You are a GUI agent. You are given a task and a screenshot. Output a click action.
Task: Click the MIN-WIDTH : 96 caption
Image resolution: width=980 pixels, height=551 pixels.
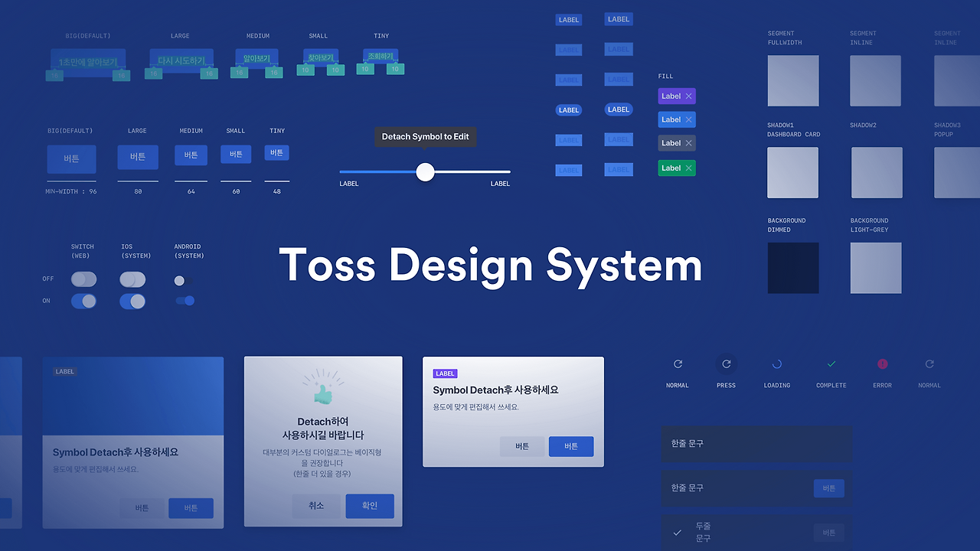coord(71,191)
